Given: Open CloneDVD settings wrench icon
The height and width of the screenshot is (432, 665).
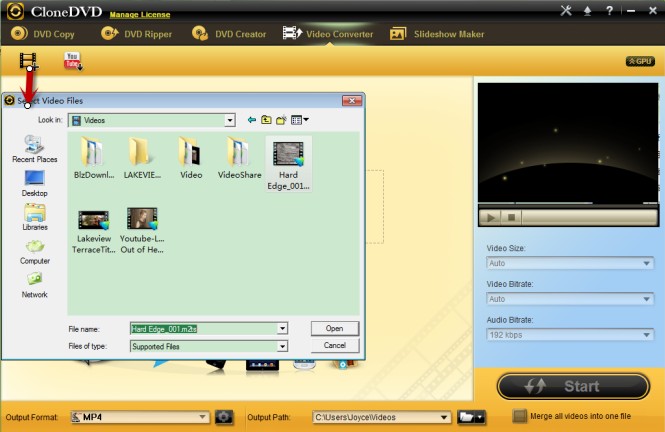Looking at the screenshot, I should (566, 11).
